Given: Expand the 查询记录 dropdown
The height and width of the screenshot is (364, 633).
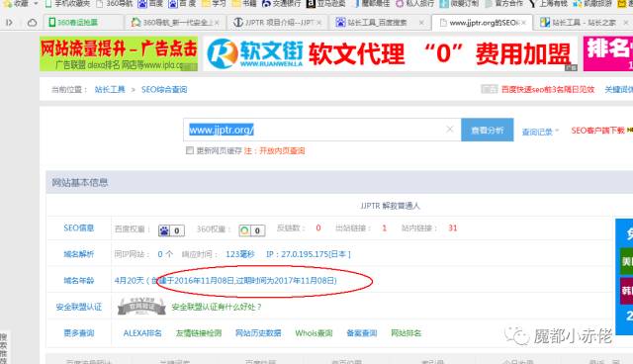Looking at the screenshot, I should pos(540,132).
